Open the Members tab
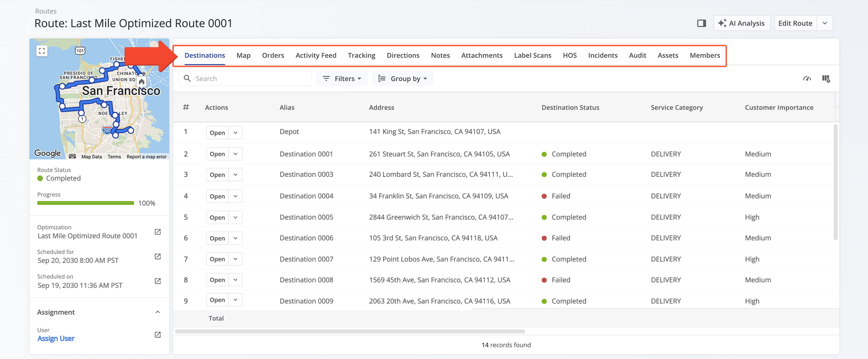This screenshot has height=359, width=868. click(x=705, y=56)
